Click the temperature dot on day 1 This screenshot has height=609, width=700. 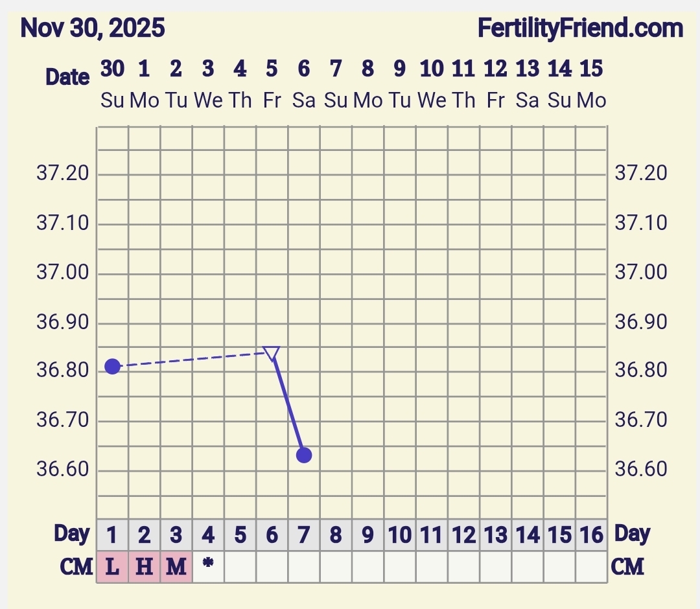pos(112,367)
